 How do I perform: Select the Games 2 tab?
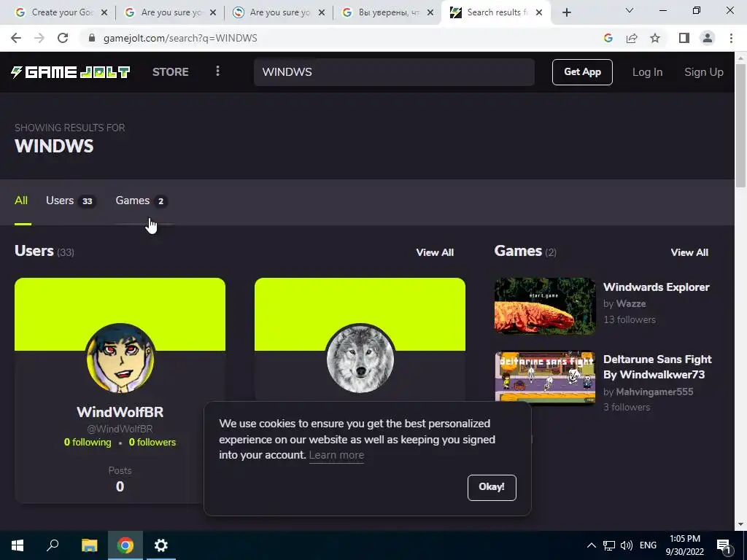(142, 201)
